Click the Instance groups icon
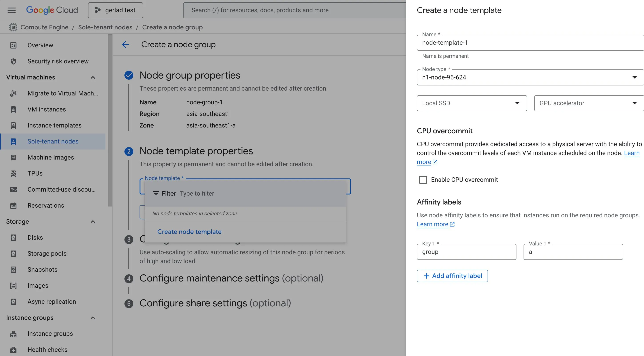Viewport: 644px width, 356px height. click(13, 334)
